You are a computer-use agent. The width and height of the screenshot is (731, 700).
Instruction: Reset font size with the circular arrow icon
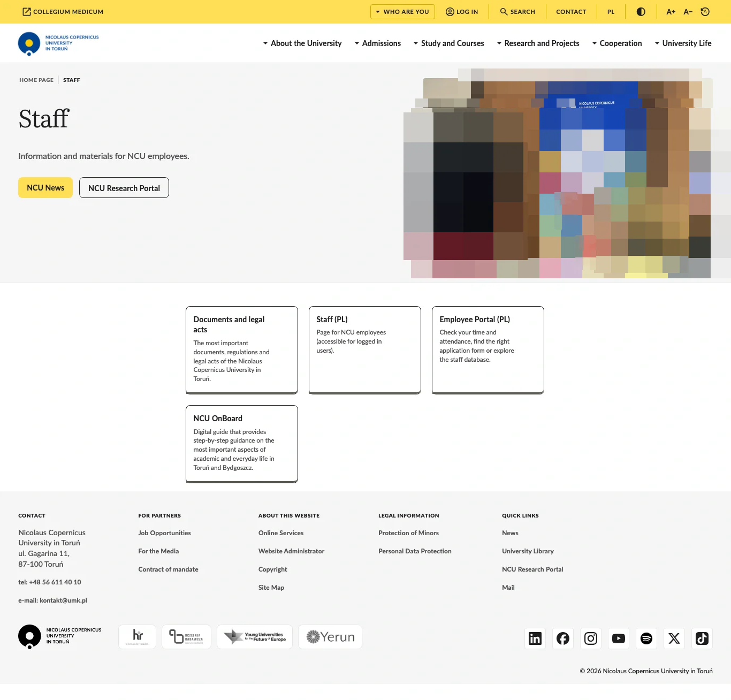[705, 12]
